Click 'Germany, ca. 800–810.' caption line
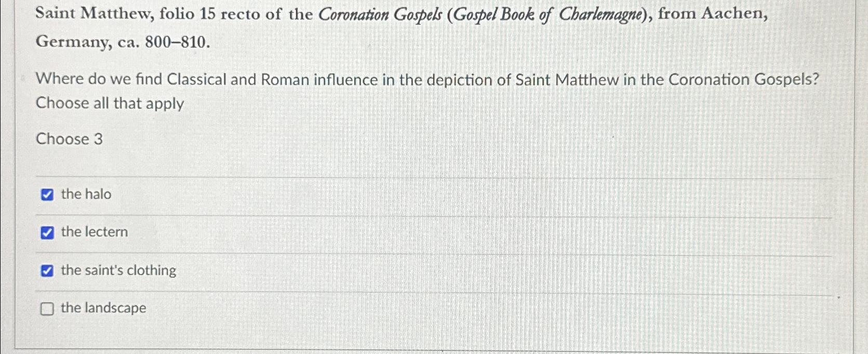The image size is (868, 354). (x=123, y=42)
